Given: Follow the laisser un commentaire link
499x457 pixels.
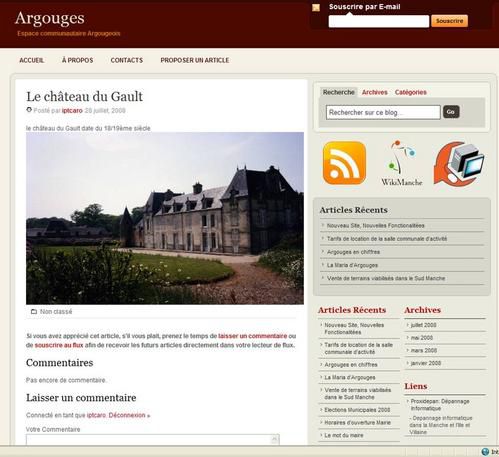Looking at the screenshot, I should coord(253,336).
